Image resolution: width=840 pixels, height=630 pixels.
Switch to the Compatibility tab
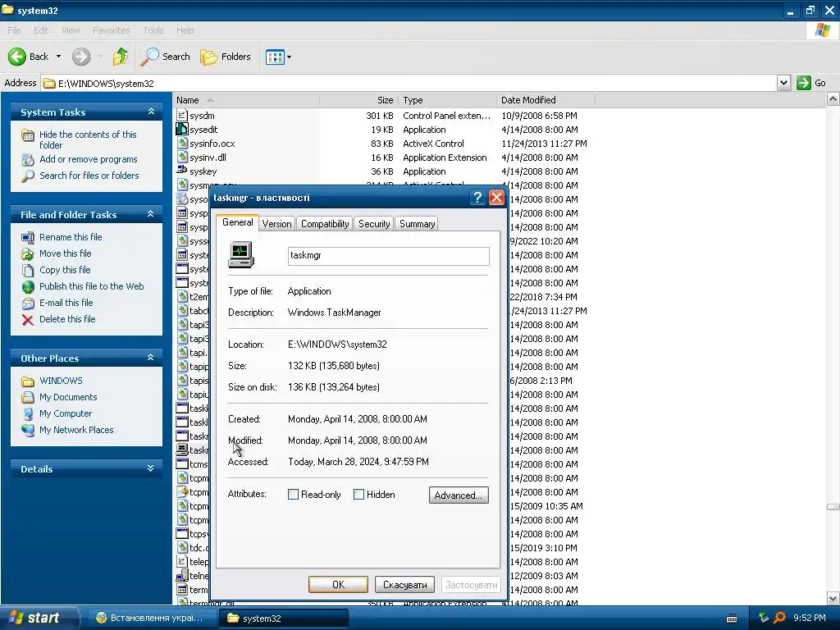tap(325, 224)
